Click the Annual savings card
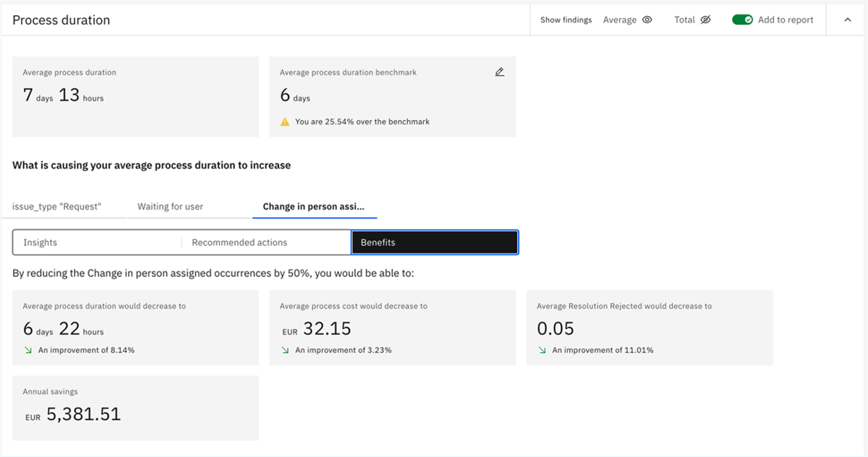Image resolution: width=868 pixels, height=457 pixels. 135,408
